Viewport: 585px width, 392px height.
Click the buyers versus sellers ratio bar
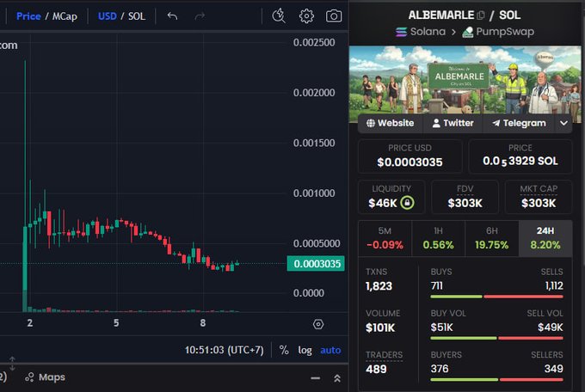point(496,380)
